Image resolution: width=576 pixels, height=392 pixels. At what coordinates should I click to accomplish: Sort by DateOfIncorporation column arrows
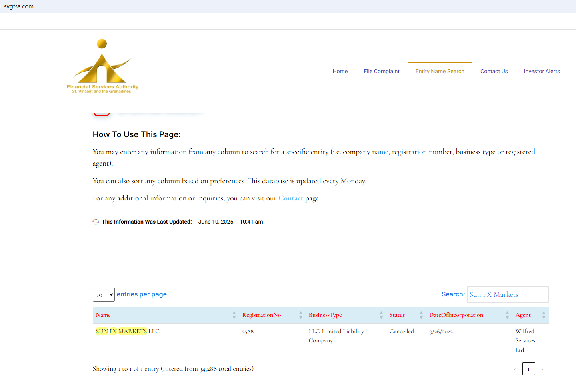pos(507,315)
